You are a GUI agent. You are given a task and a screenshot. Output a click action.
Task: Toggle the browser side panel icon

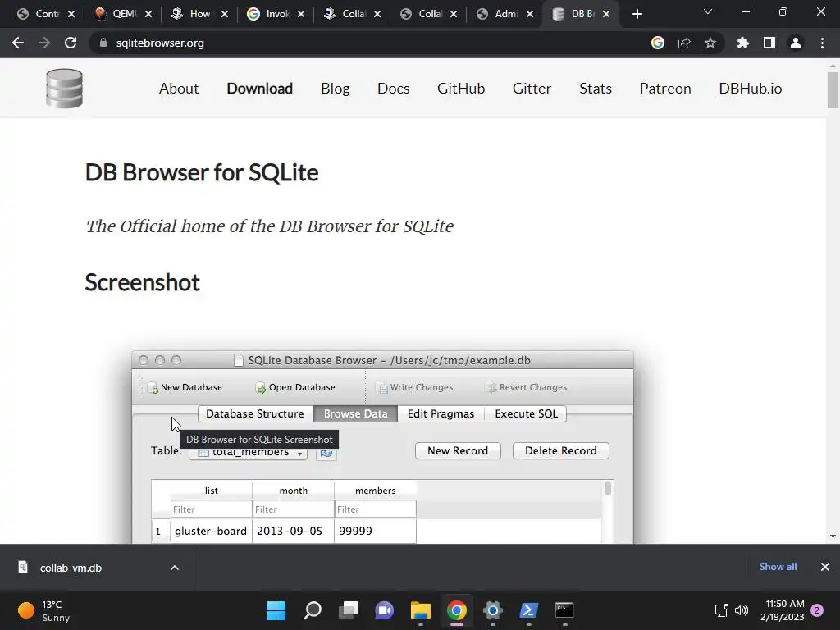coord(769,43)
